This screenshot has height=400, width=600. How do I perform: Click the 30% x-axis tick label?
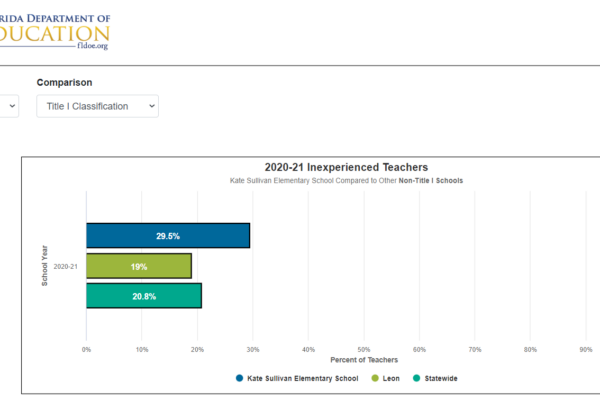coord(253,349)
